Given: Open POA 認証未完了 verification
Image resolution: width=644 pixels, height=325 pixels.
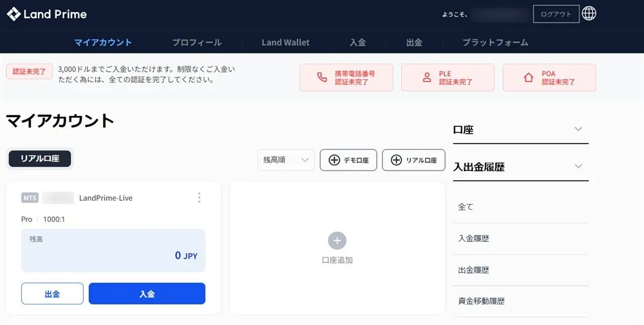Looking at the screenshot, I should [x=549, y=78].
